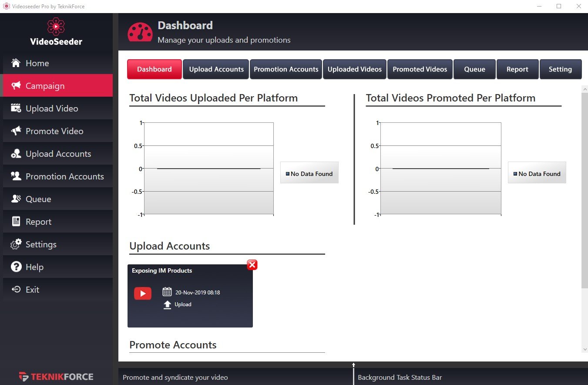Click the Help question mark icon
The width and height of the screenshot is (588, 385).
(x=16, y=267)
